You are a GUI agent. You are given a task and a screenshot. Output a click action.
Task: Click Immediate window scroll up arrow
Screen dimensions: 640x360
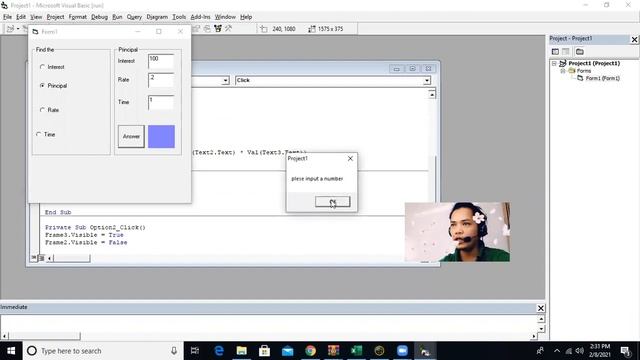tap(541, 319)
